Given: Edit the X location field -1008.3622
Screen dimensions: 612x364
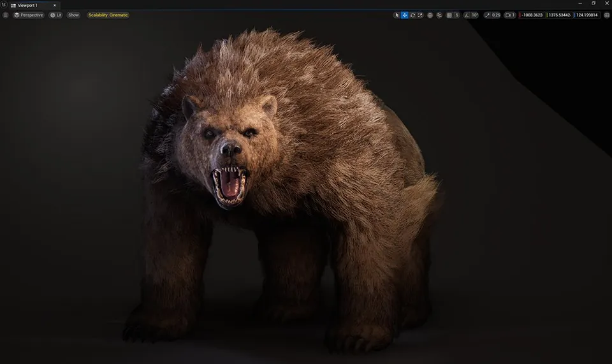Looking at the screenshot, I should point(532,15).
